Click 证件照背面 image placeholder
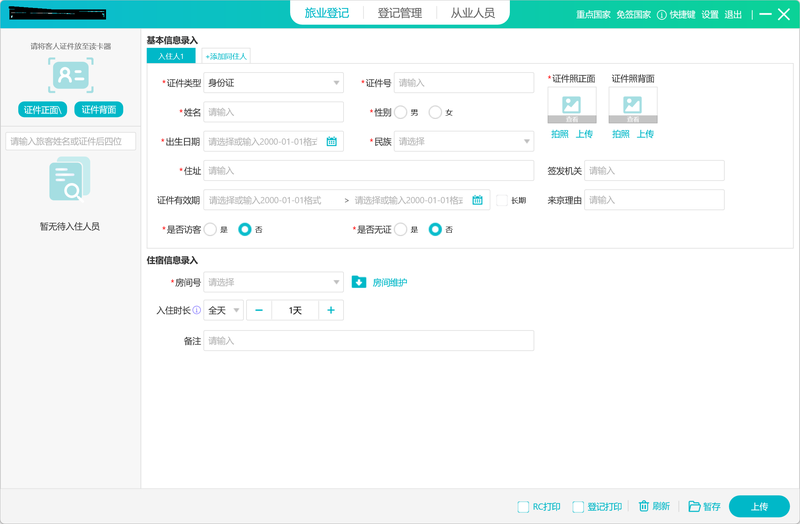Image resolution: width=800 pixels, height=524 pixels. pyautogui.click(x=633, y=105)
